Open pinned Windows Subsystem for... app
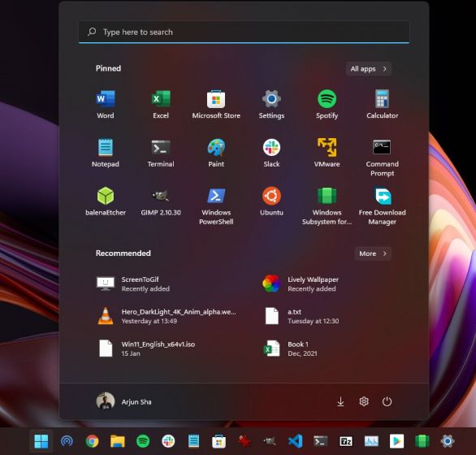This screenshot has height=455, width=476. click(327, 206)
